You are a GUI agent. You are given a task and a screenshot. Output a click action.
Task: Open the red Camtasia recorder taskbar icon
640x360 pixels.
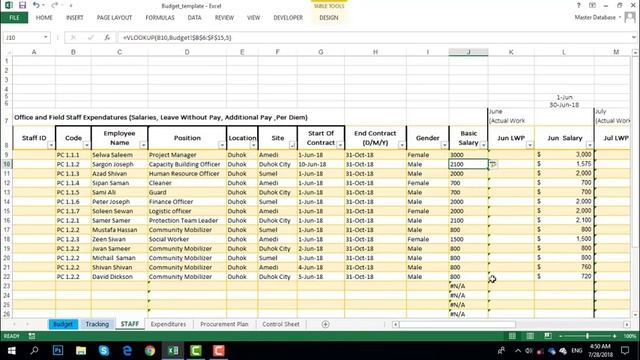tap(219, 351)
